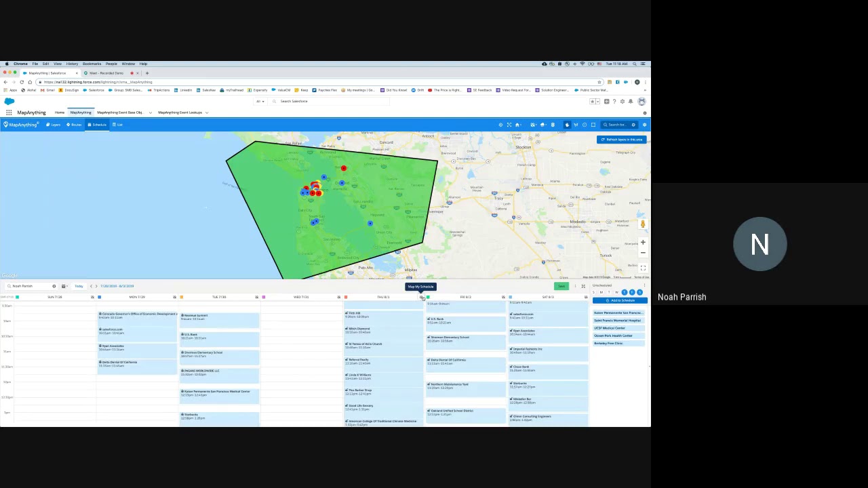Open the Salesforce favorites star dropdown

[x=597, y=102]
